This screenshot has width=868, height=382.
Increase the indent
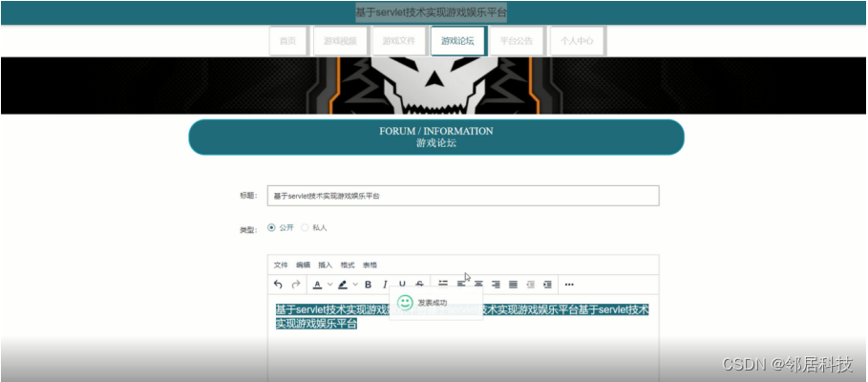547,285
